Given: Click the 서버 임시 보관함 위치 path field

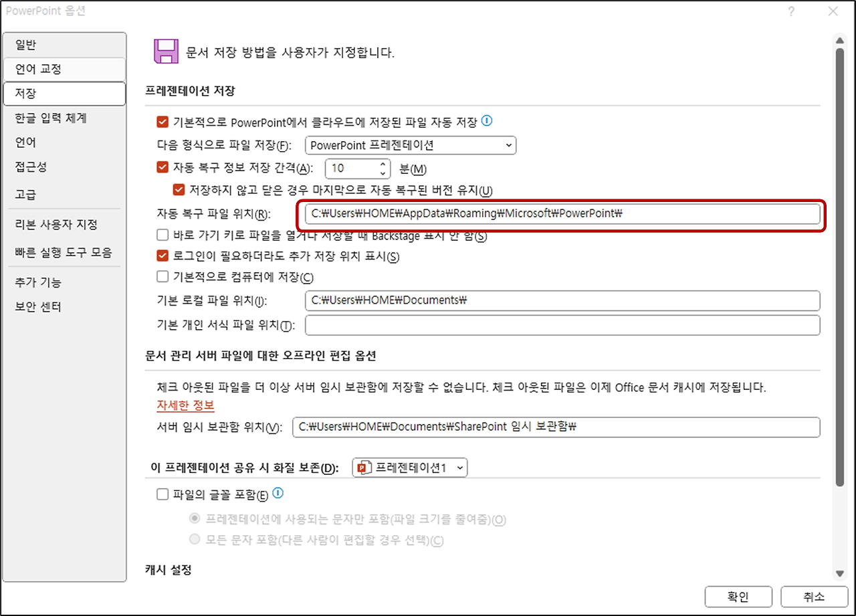Looking at the screenshot, I should pos(556,427).
